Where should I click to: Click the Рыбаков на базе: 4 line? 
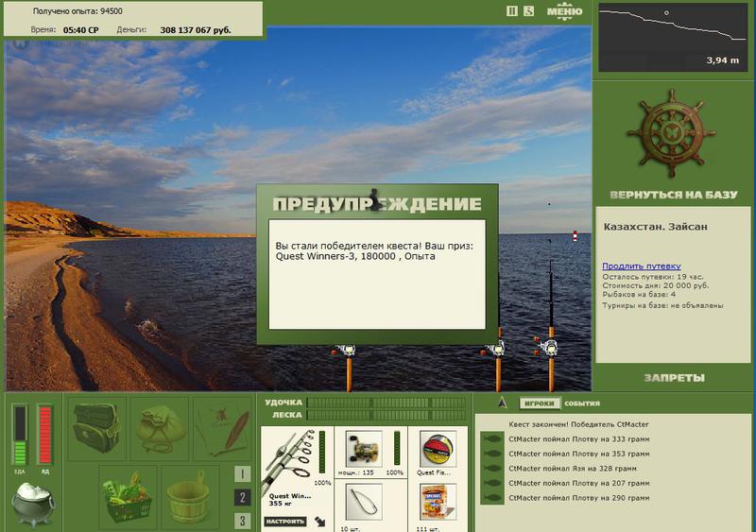click(639, 294)
